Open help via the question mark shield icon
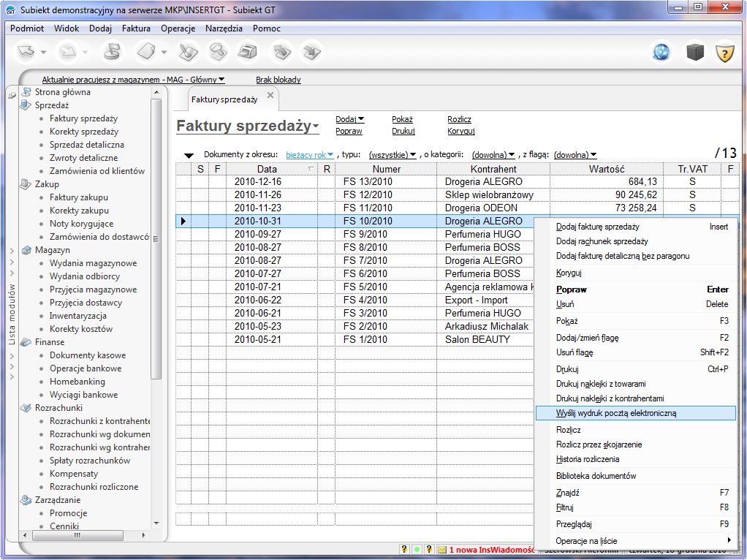The width and height of the screenshot is (747, 560). pos(724,53)
